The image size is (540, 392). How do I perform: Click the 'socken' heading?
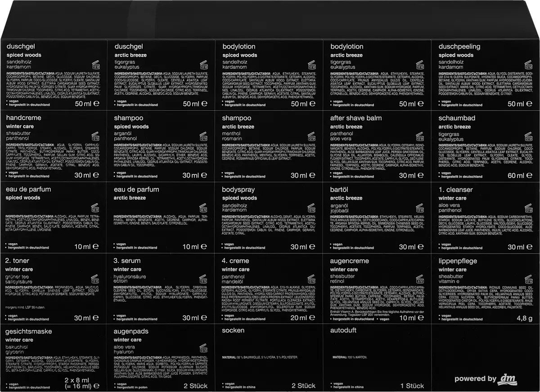pyautogui.click(x=234, y=330)
